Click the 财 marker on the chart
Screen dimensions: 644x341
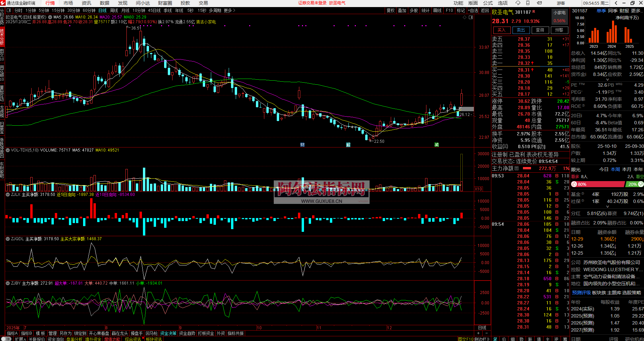point(302,145)
